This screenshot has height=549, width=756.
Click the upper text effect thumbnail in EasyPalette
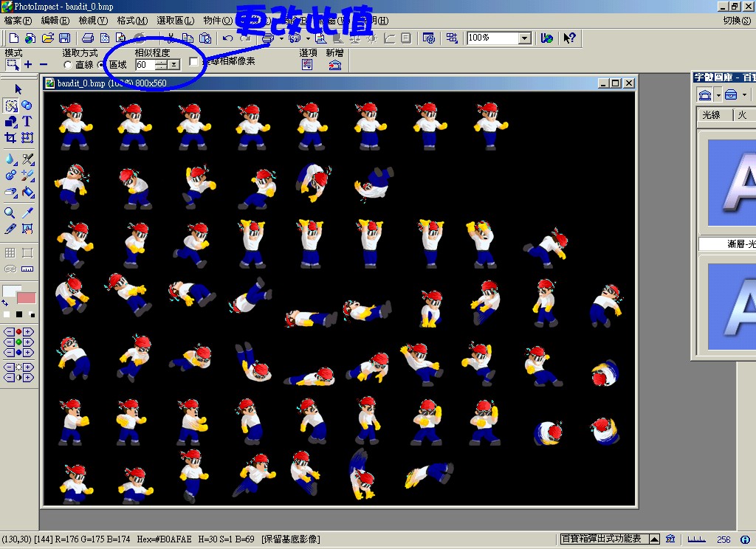click(x=732, y=182)
